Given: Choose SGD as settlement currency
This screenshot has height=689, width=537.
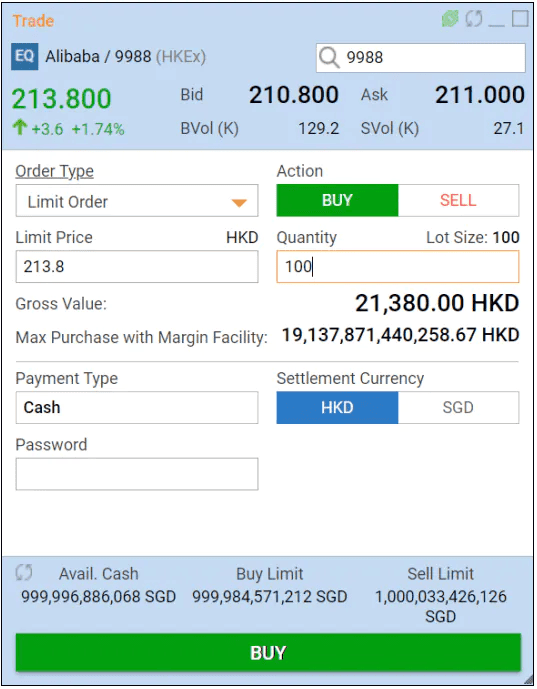Looking at the screenshot, I should point(458,408).
